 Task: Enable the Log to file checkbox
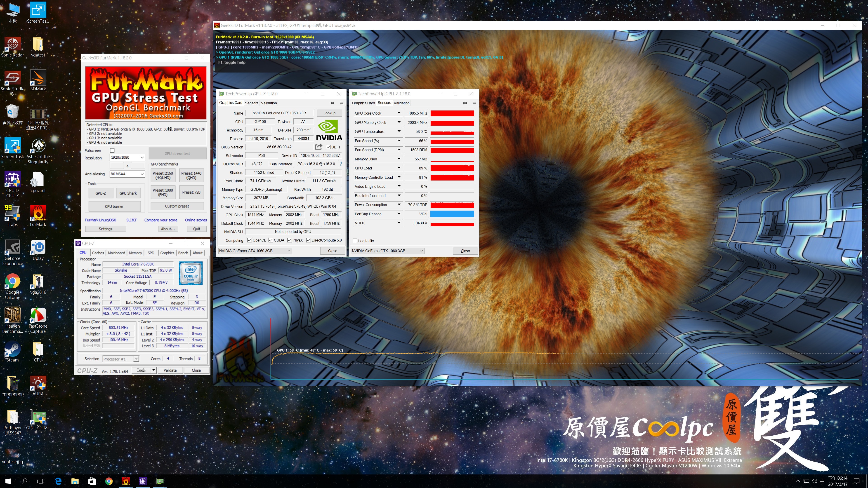[x=355, y=241]
